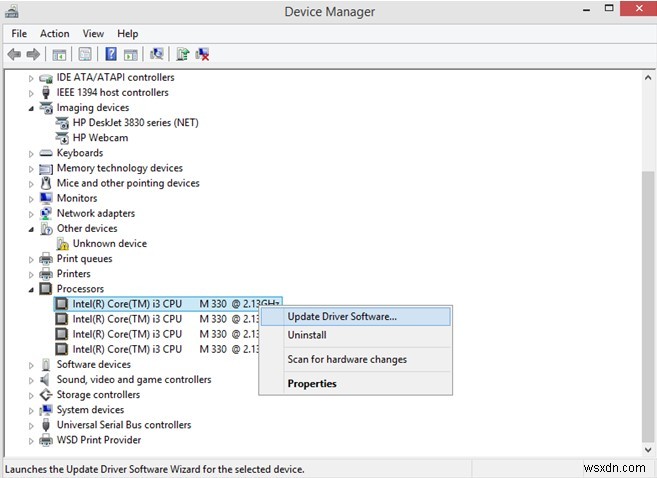This screenshot has height=478, width=657.
Task: Expand the Storage controllers category
Action: pyautogui.click(x=31, y=395)
